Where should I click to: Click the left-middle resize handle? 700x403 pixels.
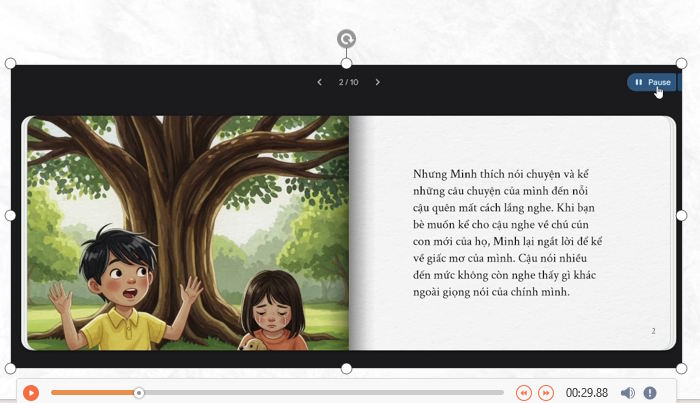(10, 216)
